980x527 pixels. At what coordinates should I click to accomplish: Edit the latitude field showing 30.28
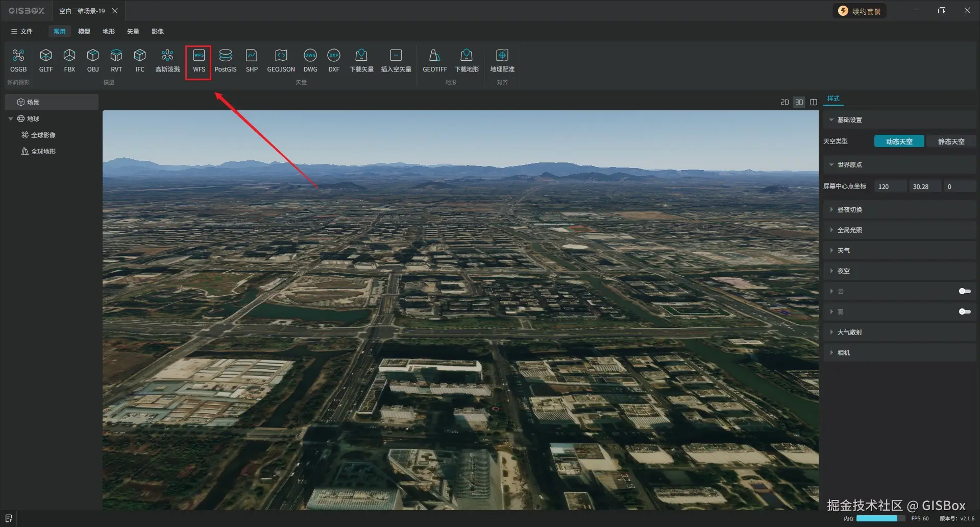(x=925, y=186)
